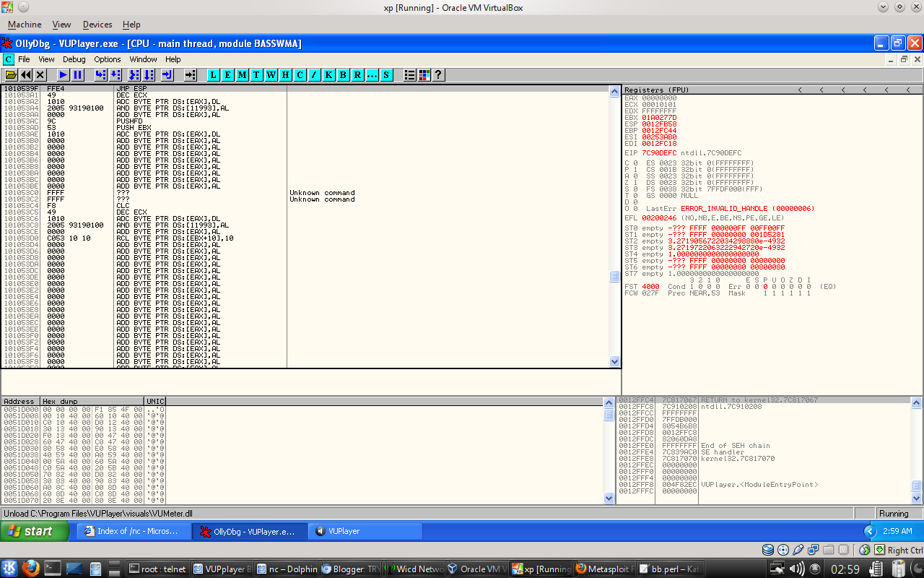
Task: Switch to the VUPlayer XP taskbar button
Action: (x=365, y=531)
